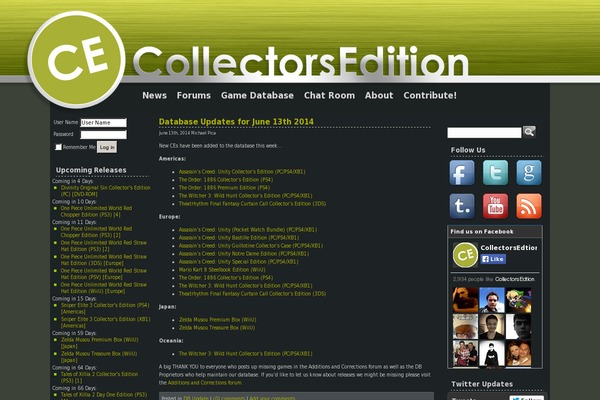Image resolution: width=600 pixels, height=400 pixels.
Task: Open the Facebook follow icon
Action: click(461, 173)
